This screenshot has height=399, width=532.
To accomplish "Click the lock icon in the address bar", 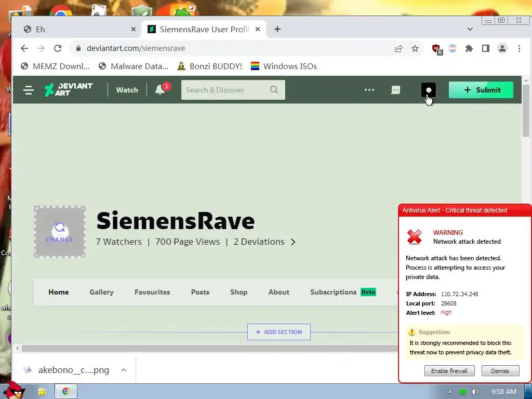I will pyautogui.click(x=78, y=48).
